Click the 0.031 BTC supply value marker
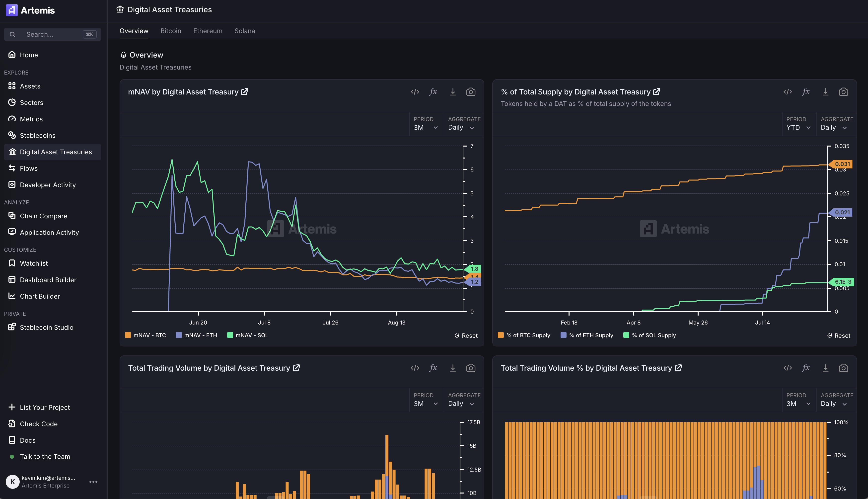The image size is (868, 499). click(x=841, y=164)
